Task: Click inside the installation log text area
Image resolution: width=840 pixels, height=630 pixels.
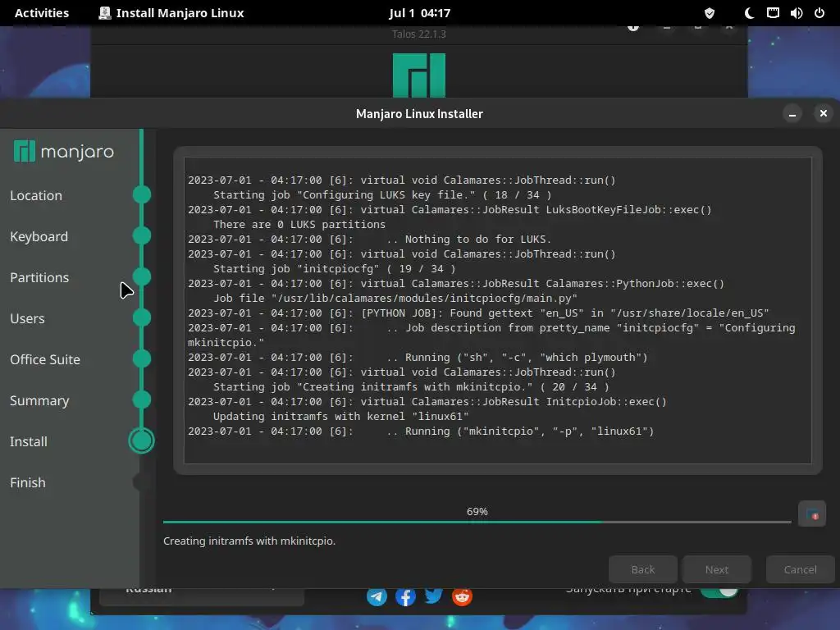Action: (498, 311)
